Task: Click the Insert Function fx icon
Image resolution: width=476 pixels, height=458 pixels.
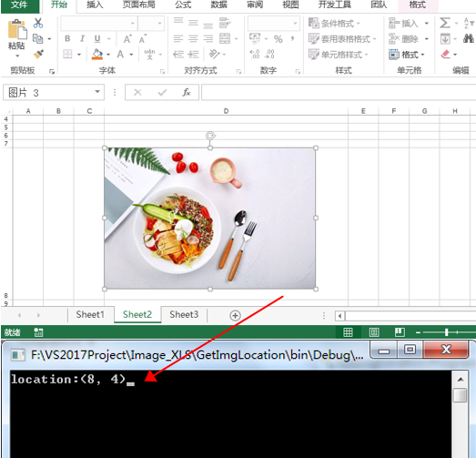Action: pyautogui.click(x=186, y=92)
